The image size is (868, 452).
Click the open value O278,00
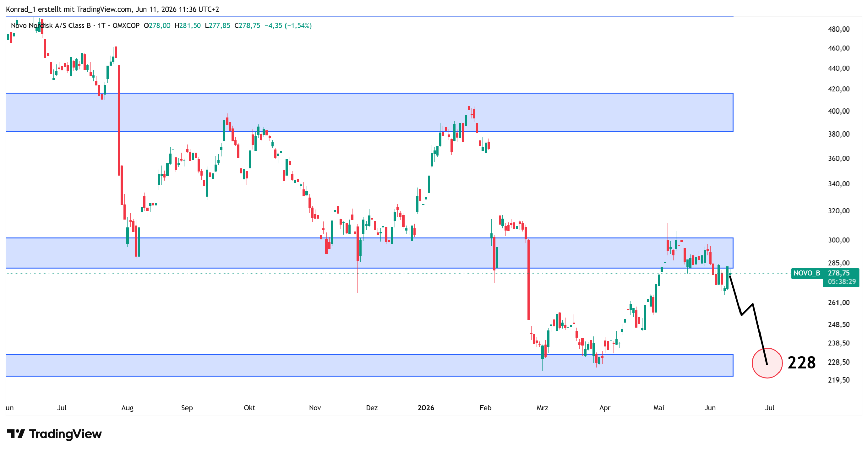pyautogui.click(x=157, y=26)
